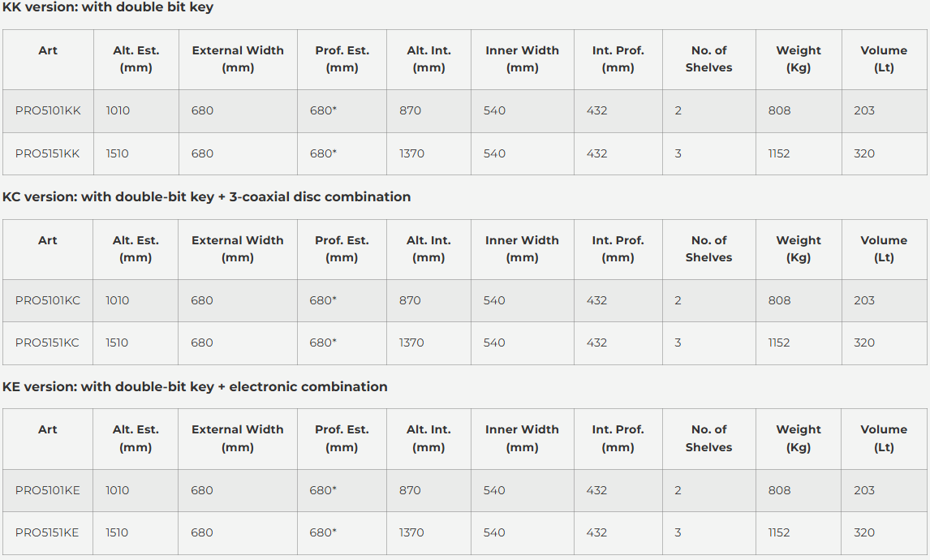Click the External Width header in KK table

[x=238, y=58]
